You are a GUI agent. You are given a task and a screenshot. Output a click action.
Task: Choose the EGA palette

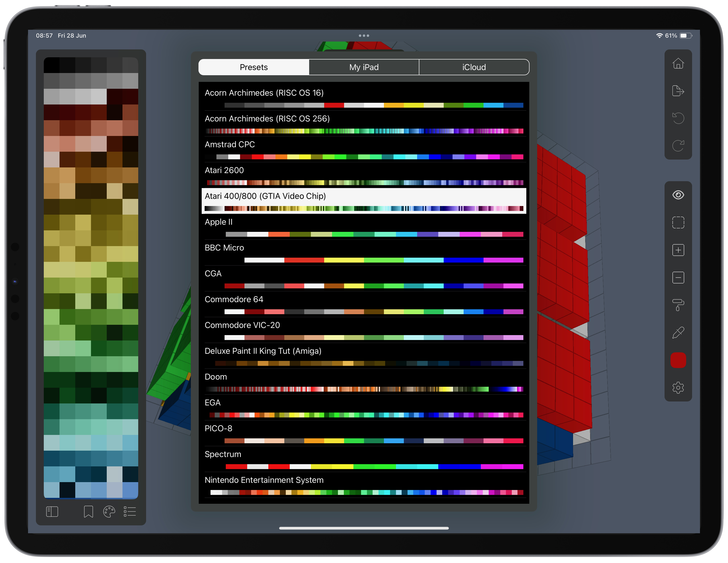(x=364, y=407)
